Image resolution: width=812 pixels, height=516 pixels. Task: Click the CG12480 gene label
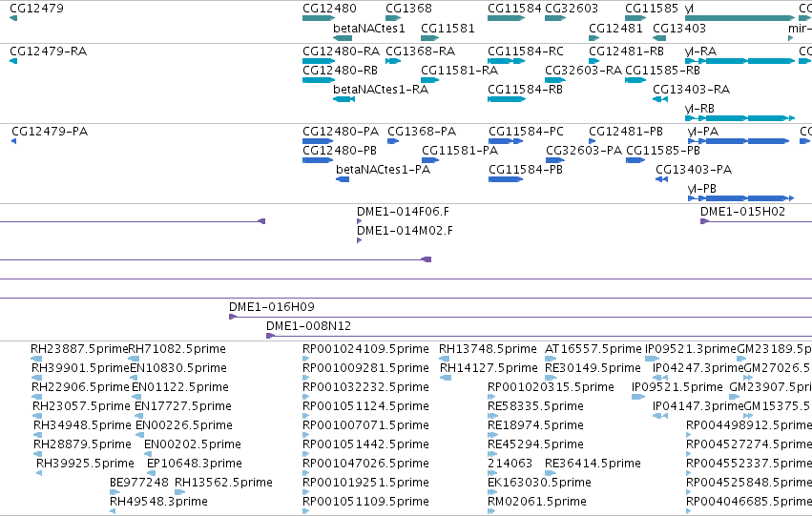point(329,9)
